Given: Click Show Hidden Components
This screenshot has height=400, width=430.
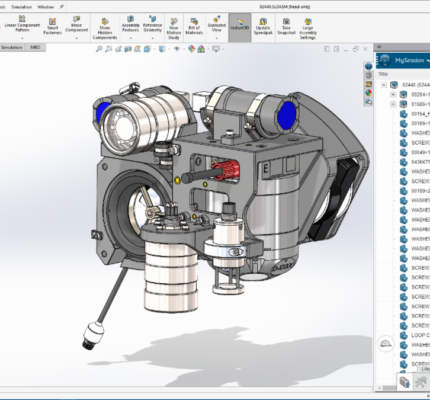Looking at the screenshot, I should [105, 29].
